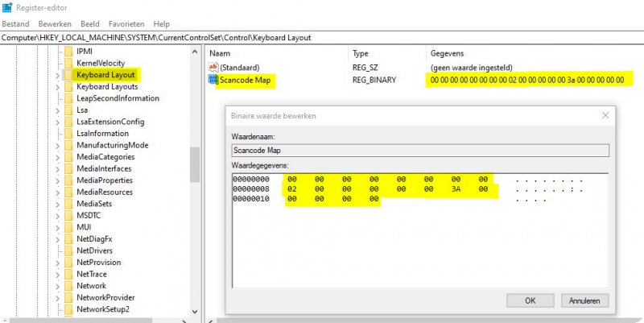Open the Bestand menu
The width and height of the screenshot is (644, 323).
click(x=15, y=24)
